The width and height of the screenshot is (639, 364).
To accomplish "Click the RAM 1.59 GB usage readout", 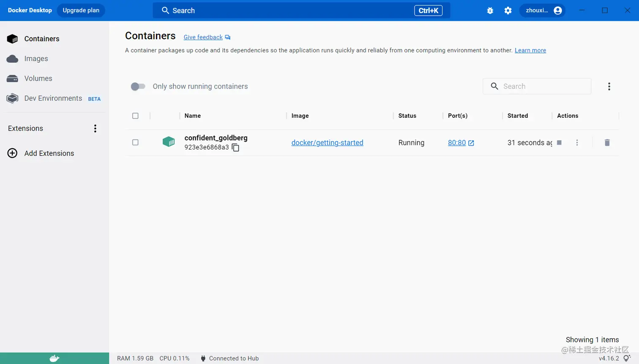I will click(x=135, y=359).
